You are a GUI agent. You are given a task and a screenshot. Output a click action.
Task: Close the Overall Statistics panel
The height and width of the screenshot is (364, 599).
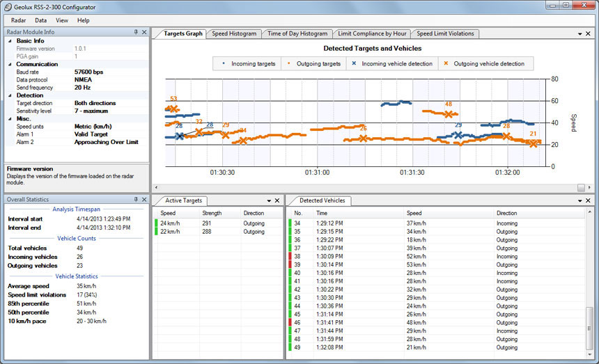click(x=144, y=200)
